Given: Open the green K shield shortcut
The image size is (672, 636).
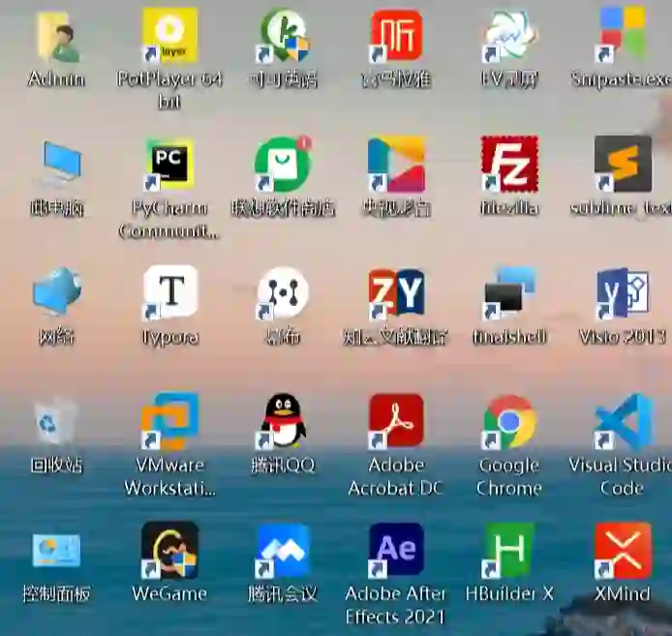Looking at the screenshot, I should coord(284,36).
